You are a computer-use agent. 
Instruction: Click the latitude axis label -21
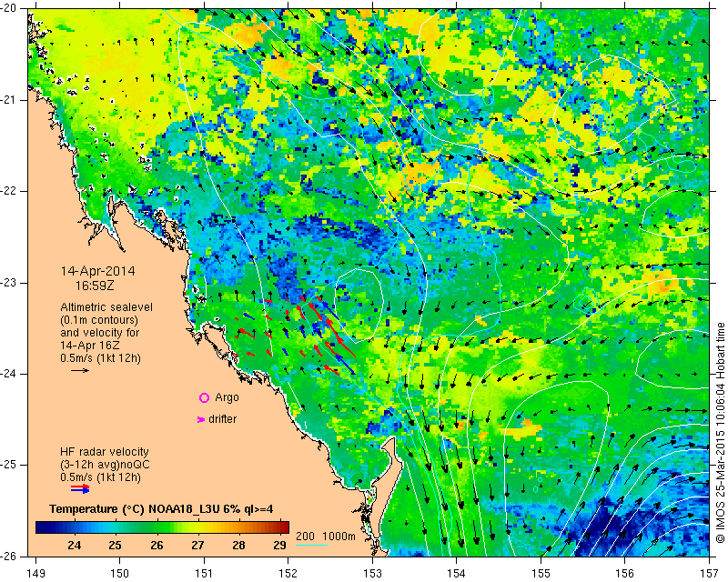(9, 100)
